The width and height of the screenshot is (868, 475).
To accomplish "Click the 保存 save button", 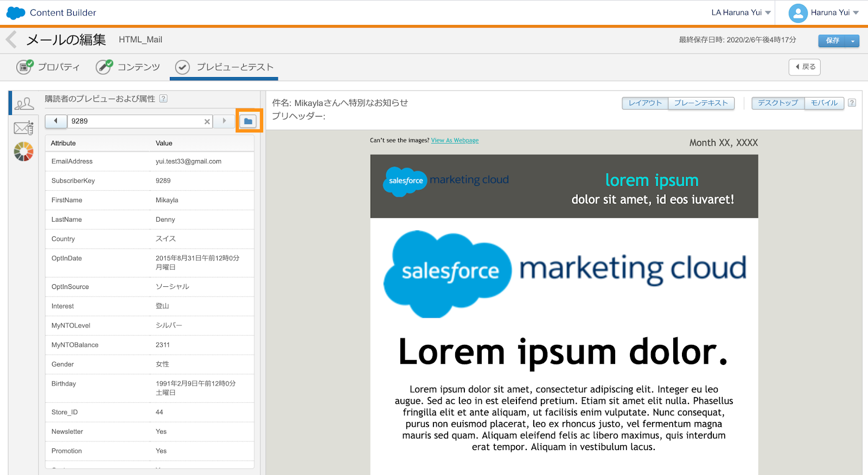I will point(832,41).
